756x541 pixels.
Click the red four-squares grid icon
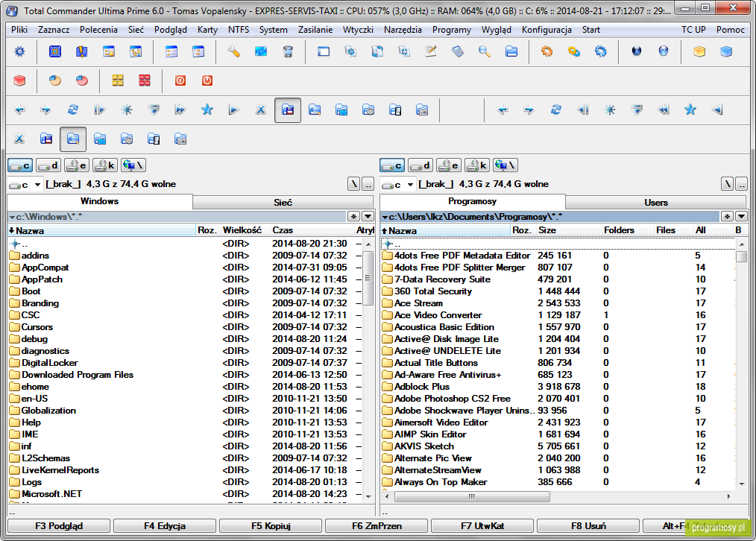(145, 80)
